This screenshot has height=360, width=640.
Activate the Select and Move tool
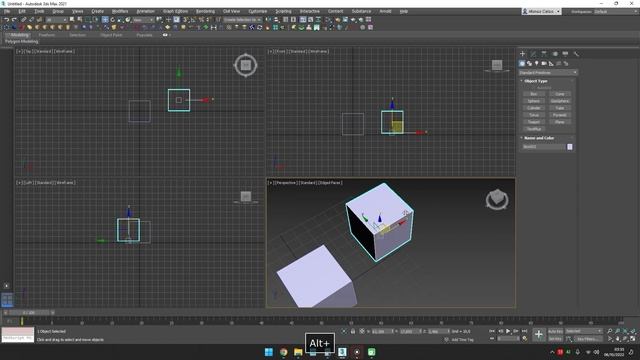pos(105,19)
